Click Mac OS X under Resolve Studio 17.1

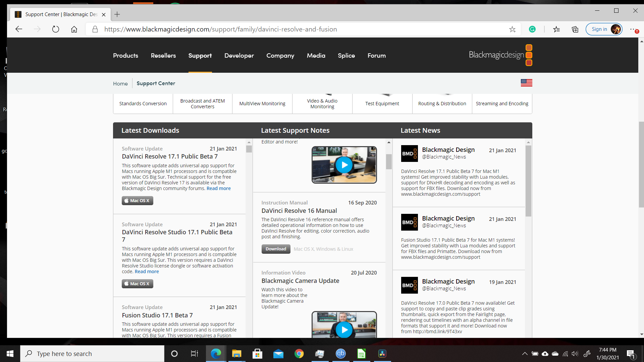pyautogui.click(x=137, y=284)
